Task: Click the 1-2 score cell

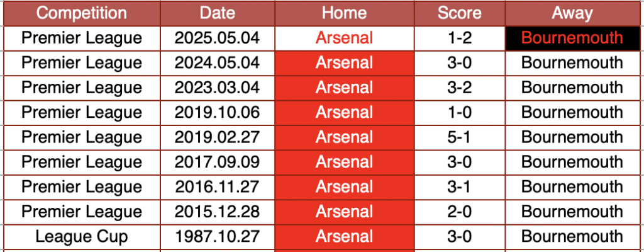Action: point(459,38)
